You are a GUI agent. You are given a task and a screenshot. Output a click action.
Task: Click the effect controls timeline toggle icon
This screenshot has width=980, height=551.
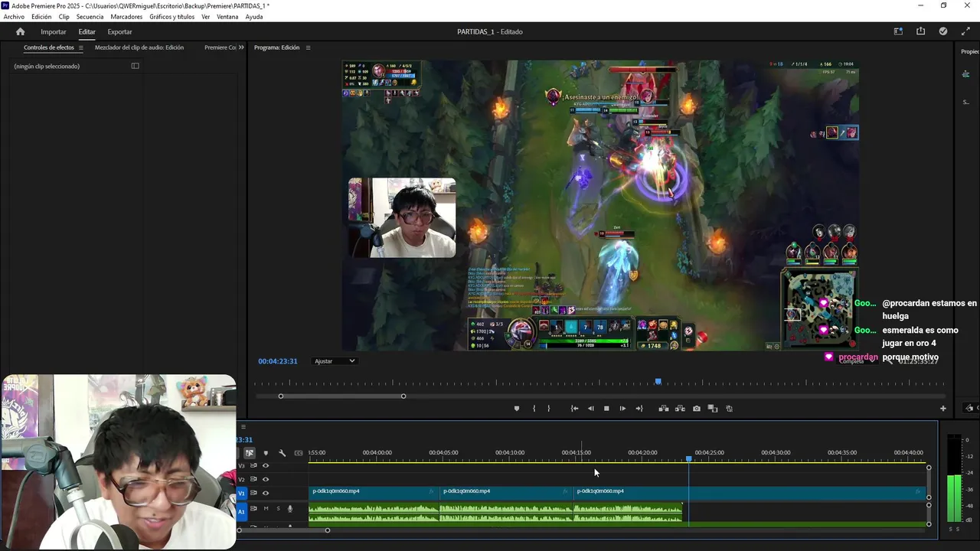point(136,66)
